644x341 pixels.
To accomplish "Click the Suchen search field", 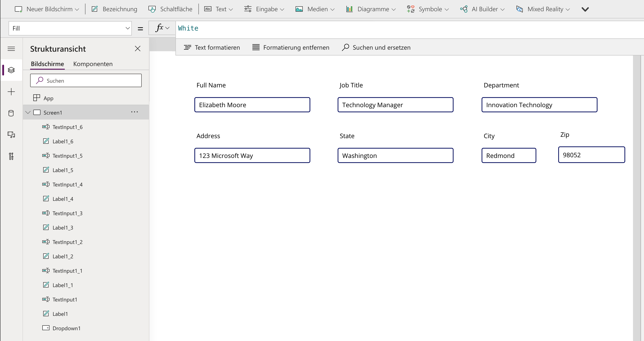I will click(x=86, y=80).
